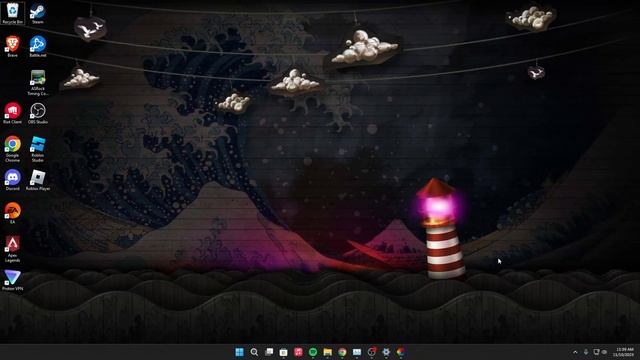The image size is (640, 360).
Task: Select the Battle.net desktop shortcut
Action: (38, 46)
